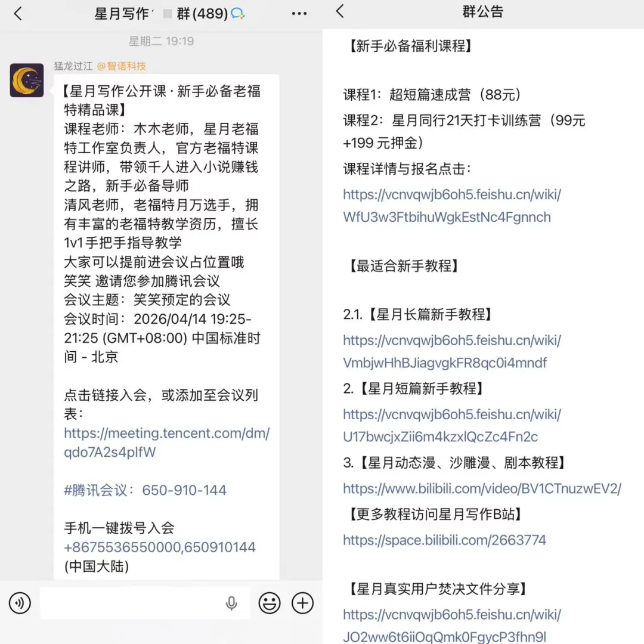
Task: Open the emoji smiley picker
Action: coord(270,603)
